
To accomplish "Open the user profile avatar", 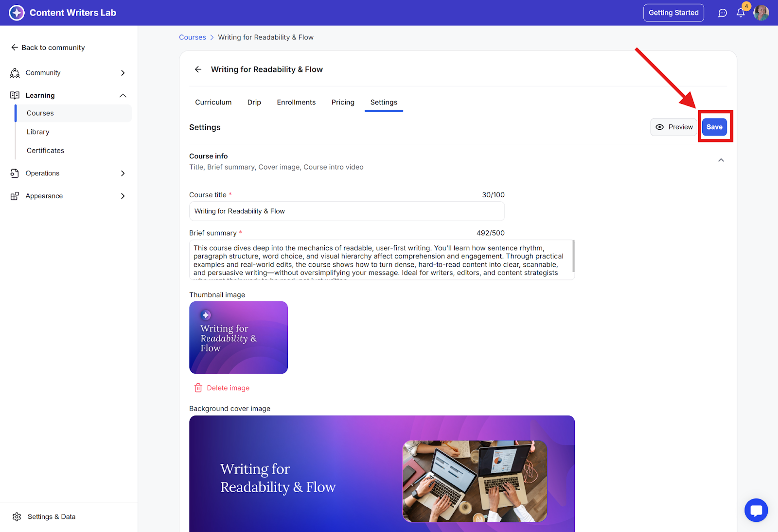I will (x=761, y=13).
